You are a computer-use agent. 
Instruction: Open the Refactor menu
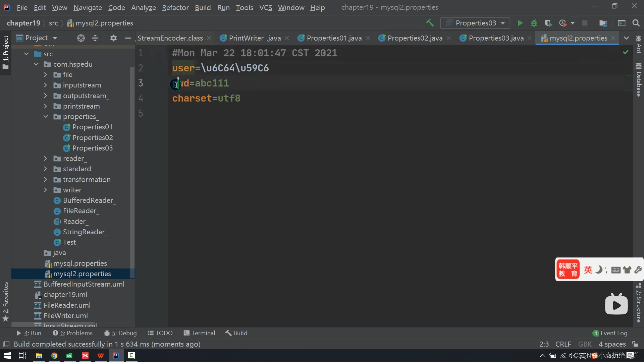pos(175,7)
